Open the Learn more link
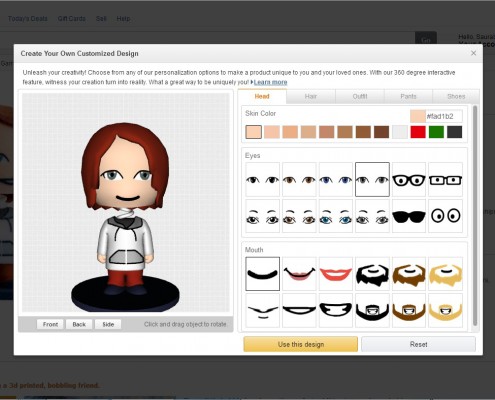This screenshot has width=495, height=400. pos(270,82)
